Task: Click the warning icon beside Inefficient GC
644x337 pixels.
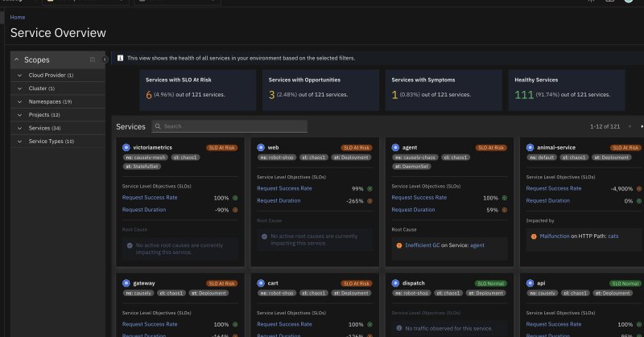Action: pos(398,245)
